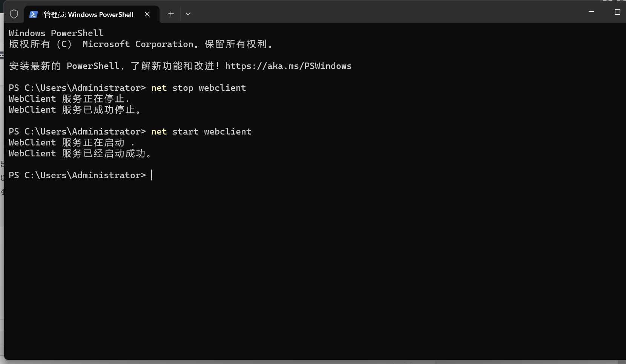Click the '安装最新的 PowerShell' message line
This screenshot has height=364, width=626.
[113, 66]
